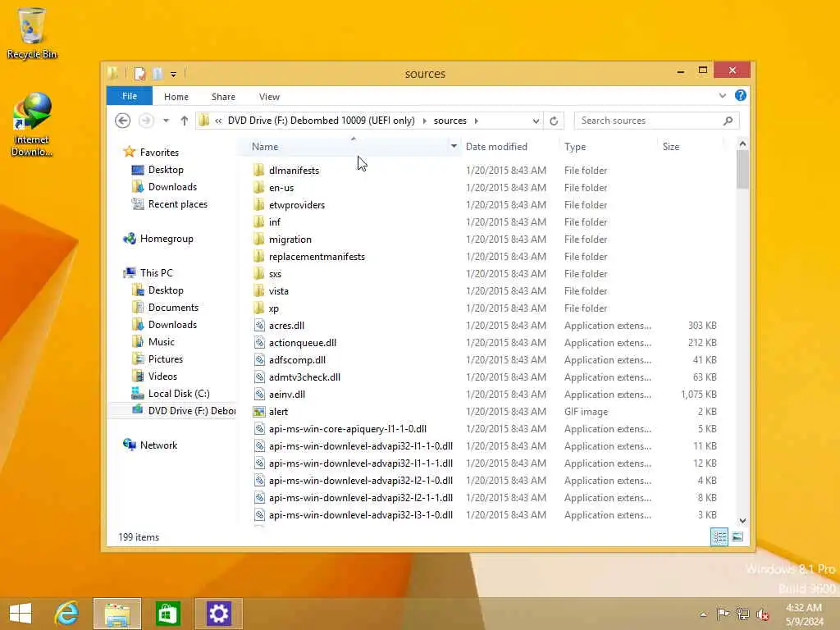Image resolution: width=840 pixels, height=630 pixels.
Task: Select the Recycle Bin desktop icon
Action: (32, 33)
